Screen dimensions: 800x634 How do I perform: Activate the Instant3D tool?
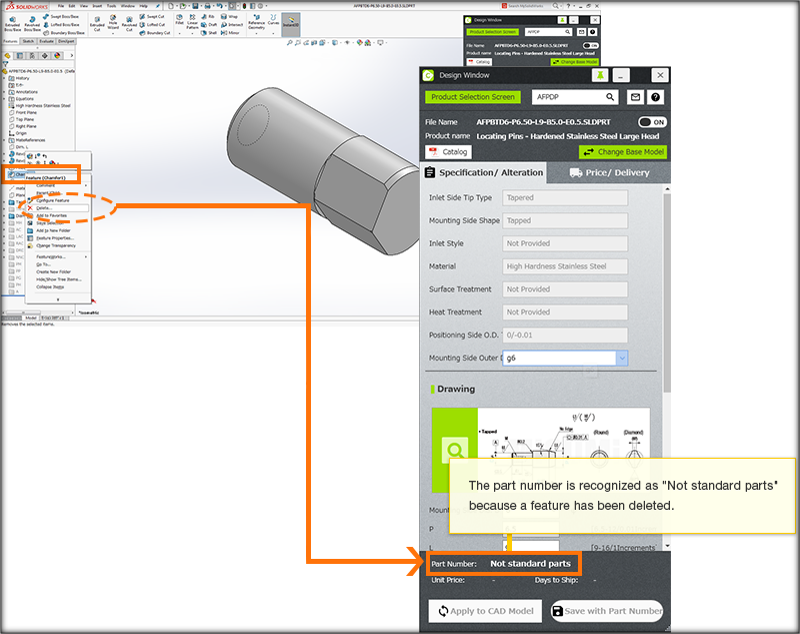tap(291, 22)
